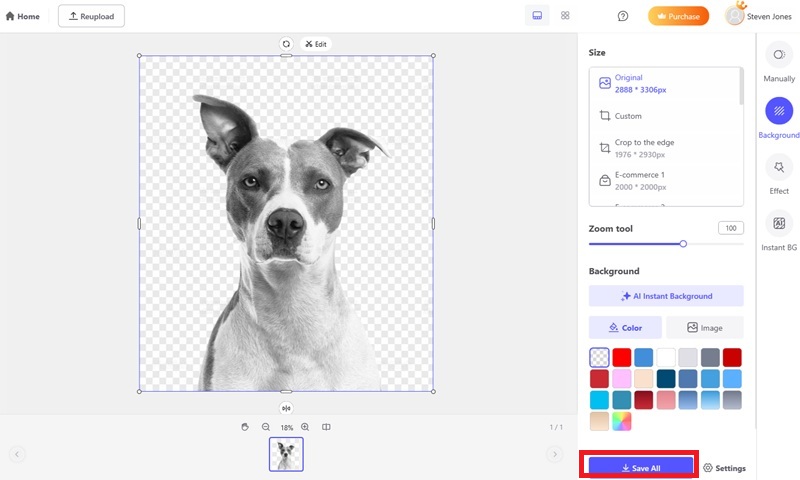
Task: Toggle the compare before/after icon
Action: tap(326, 427)
